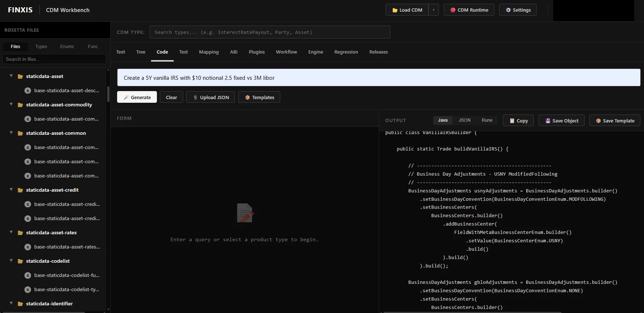Click the 'BusinessDayAdjustments gbloAdjustments' code line
The width and height of the screenshot is (644, 313).
[x=513, y=282]
